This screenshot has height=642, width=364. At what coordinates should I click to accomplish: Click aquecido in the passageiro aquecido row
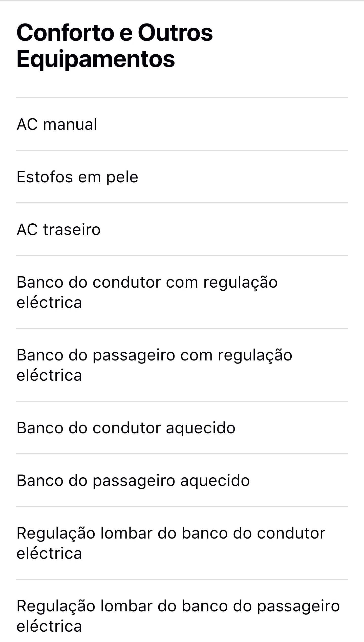215,481
